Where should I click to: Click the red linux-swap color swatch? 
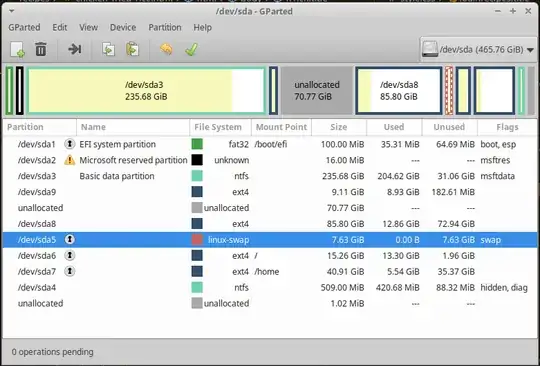(x=197, y=239)
